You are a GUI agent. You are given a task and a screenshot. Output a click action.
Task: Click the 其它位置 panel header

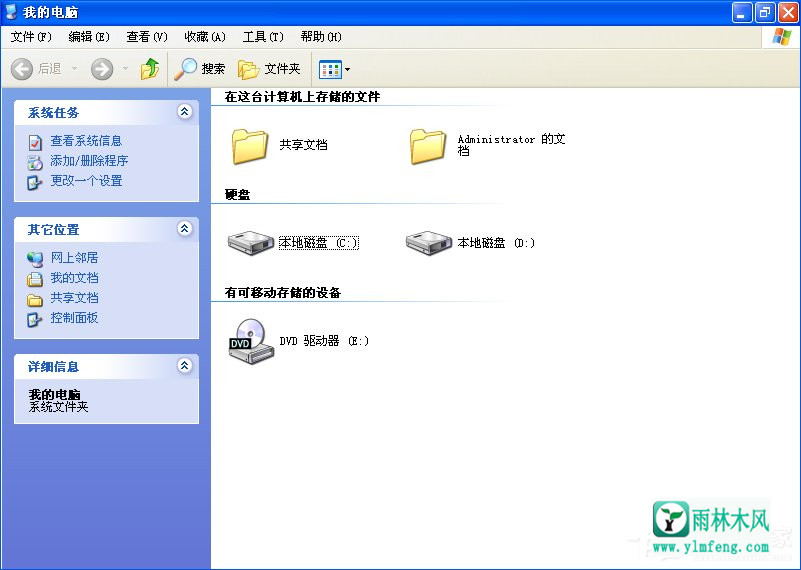(107, 230)
